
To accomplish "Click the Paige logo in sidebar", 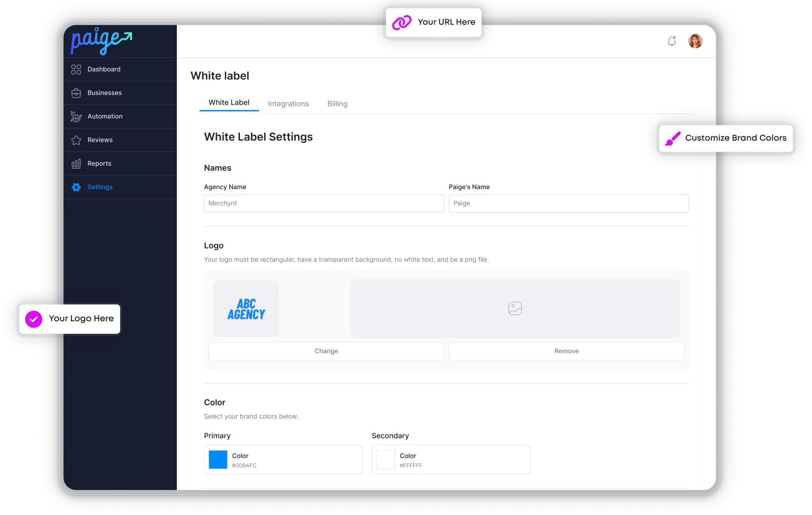I will pyautogui.click(x=101, y=41).
